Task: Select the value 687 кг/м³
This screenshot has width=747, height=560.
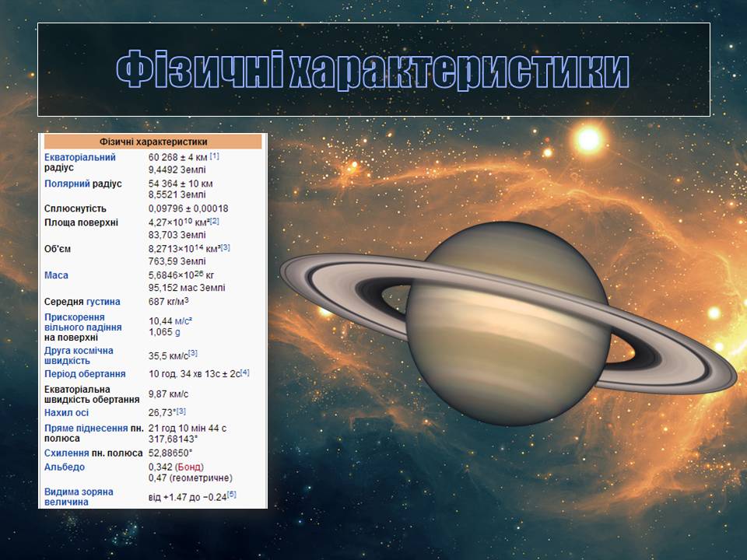Action: click(x=169, y=302)
